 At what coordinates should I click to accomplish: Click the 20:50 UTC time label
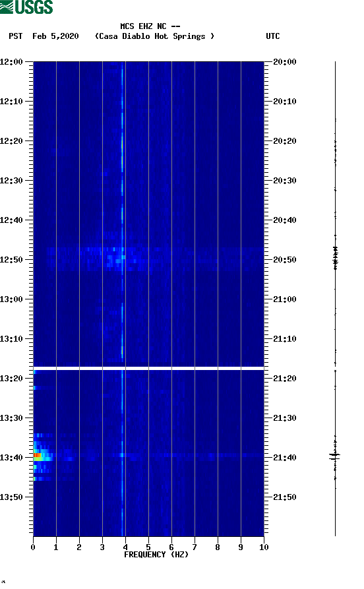[x=285, y=260]
